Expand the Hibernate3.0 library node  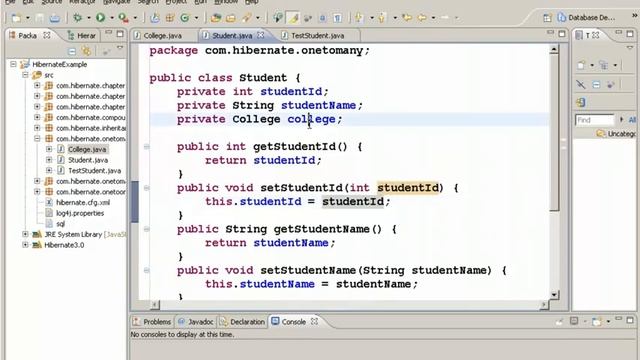(25, 245)
